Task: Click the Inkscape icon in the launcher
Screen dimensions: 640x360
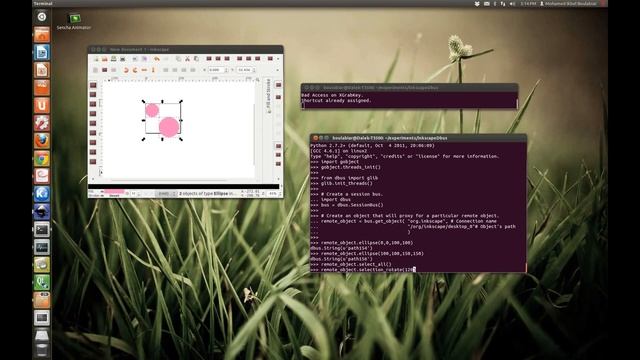Action: [x=42, y=211]
